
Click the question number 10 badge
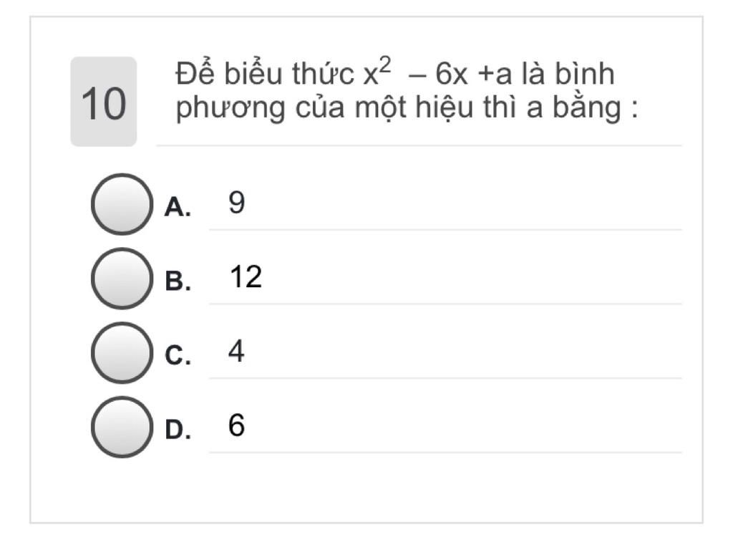(x=103, y=102)
